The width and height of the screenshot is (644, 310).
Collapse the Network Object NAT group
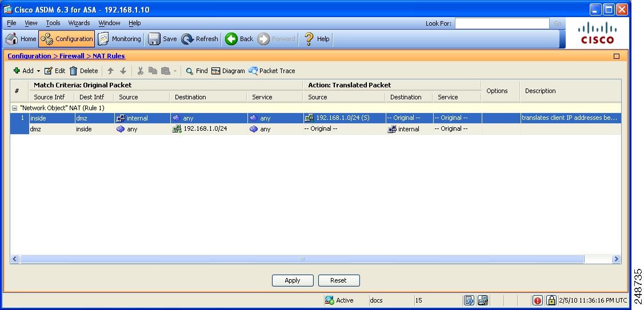point(14,108)
